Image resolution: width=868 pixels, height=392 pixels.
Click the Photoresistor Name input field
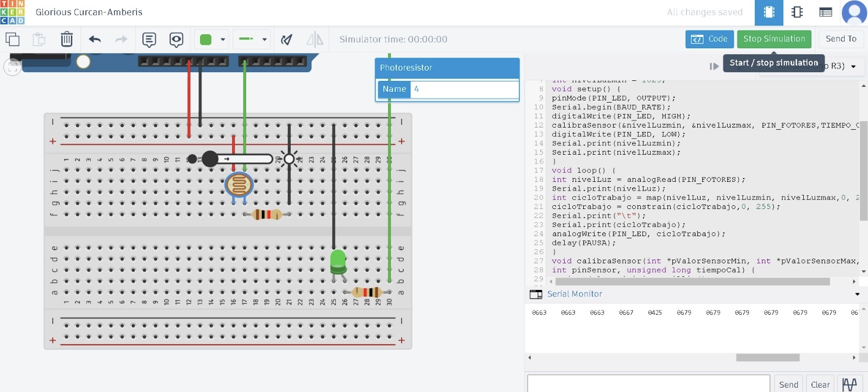[x=464, y=89]
